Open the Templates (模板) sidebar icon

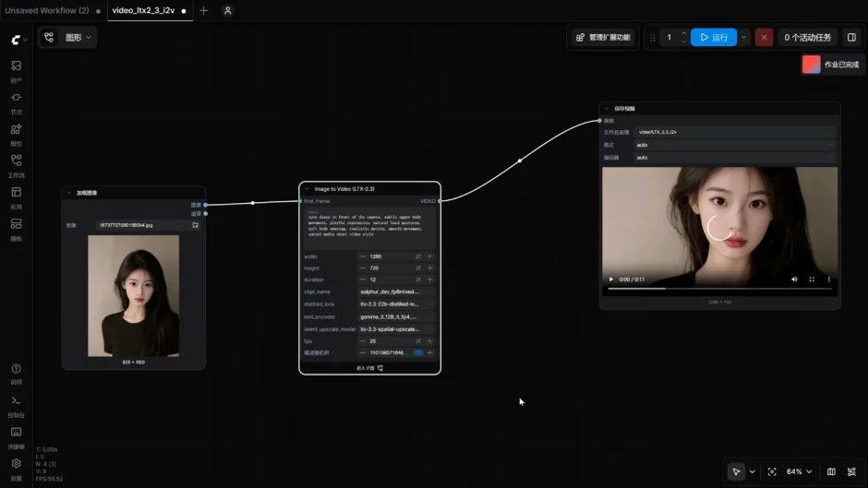(16, 229)
